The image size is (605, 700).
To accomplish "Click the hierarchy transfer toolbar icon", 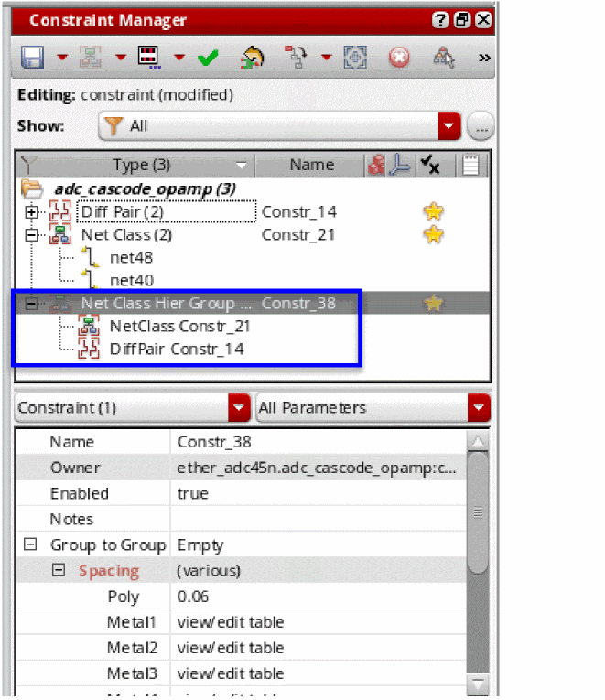I will (x=296, y=57).
